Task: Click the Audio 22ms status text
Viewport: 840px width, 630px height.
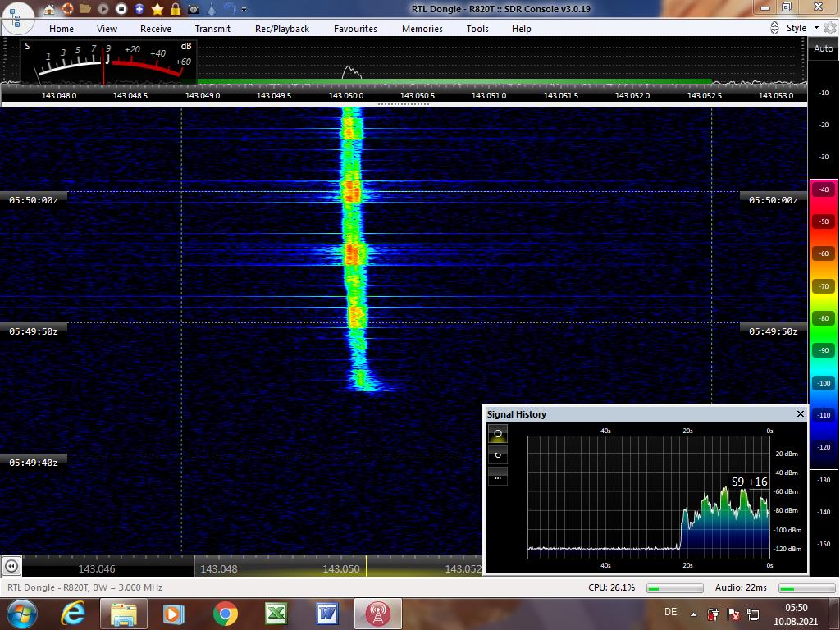Action: (741, 587)
